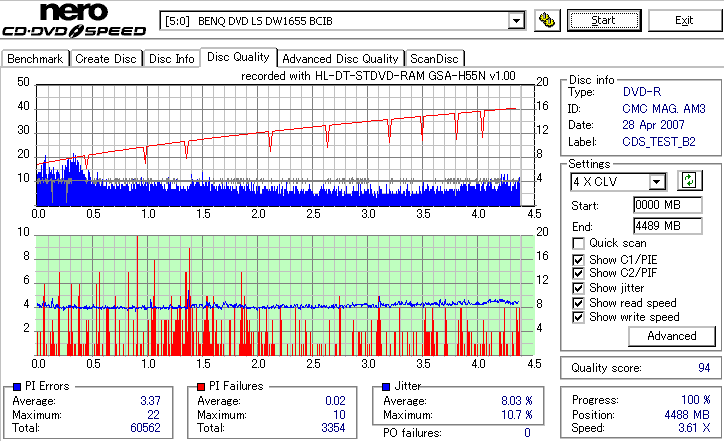Screen dimensions: 724x441
Task: Click Jitter average 8.03 %
Action: (x=517, y=401)
